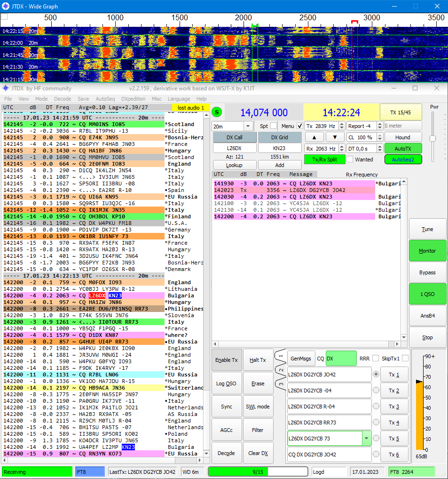Toggle the RRR checkbox

(376, 359)
